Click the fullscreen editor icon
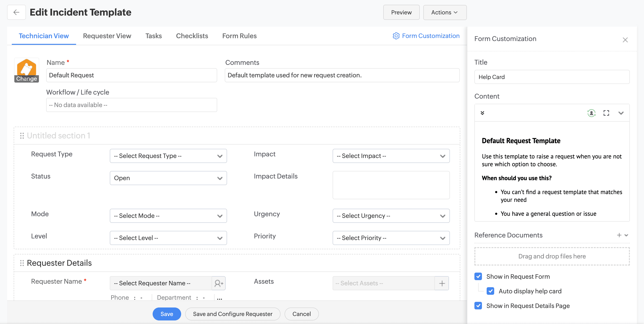The height and width of the screenshot is (324, 644). (606, 113)
